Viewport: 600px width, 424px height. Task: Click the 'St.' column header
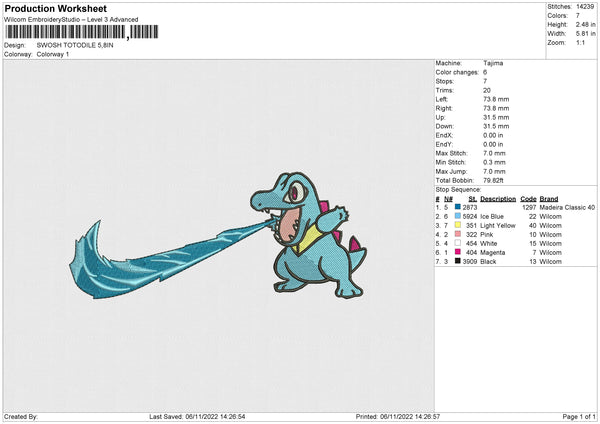473,199
